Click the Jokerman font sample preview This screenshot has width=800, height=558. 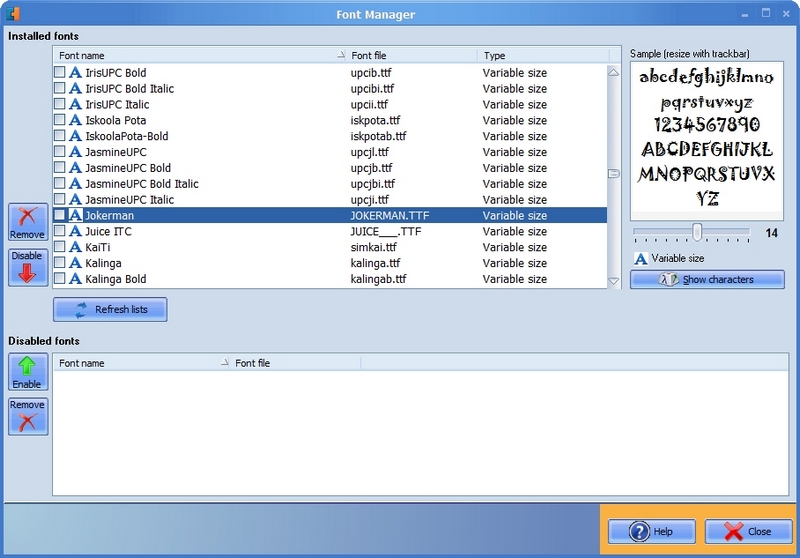[x=707, y=139]
